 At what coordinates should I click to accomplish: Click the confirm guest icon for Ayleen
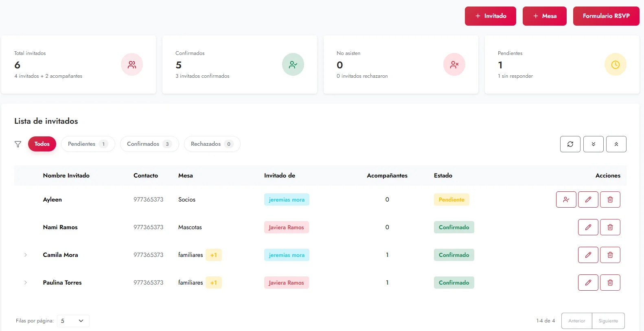(566, 199)
